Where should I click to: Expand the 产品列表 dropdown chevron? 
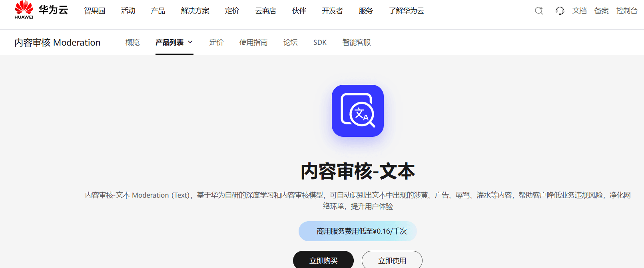pyautogui.click(x=190, y=42)
